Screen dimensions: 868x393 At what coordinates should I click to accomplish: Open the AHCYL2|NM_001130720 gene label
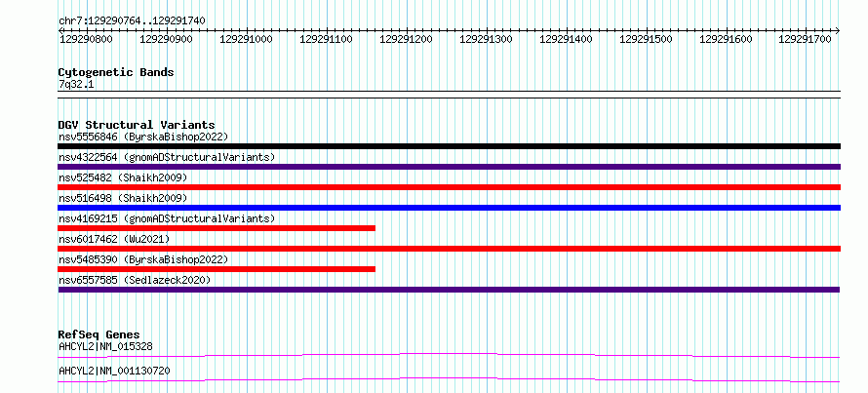(114, 371)
